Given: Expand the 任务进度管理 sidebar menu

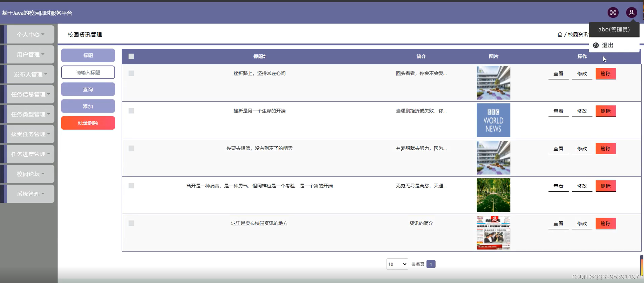Looking at the screenshot, I should (31, 154).
